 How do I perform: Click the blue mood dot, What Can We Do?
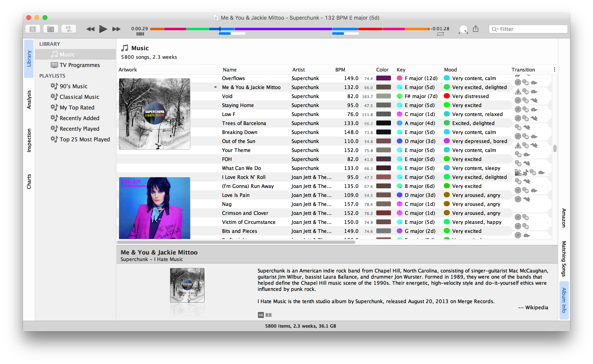tap(447, 168)
